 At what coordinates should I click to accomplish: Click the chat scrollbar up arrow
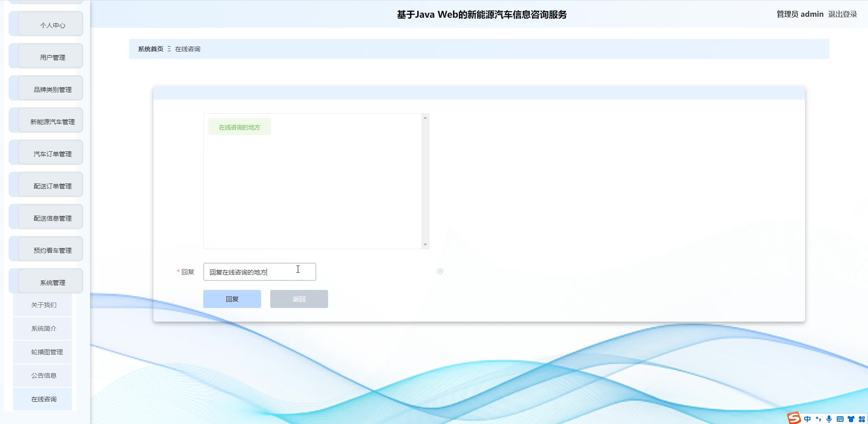(425, 118)
